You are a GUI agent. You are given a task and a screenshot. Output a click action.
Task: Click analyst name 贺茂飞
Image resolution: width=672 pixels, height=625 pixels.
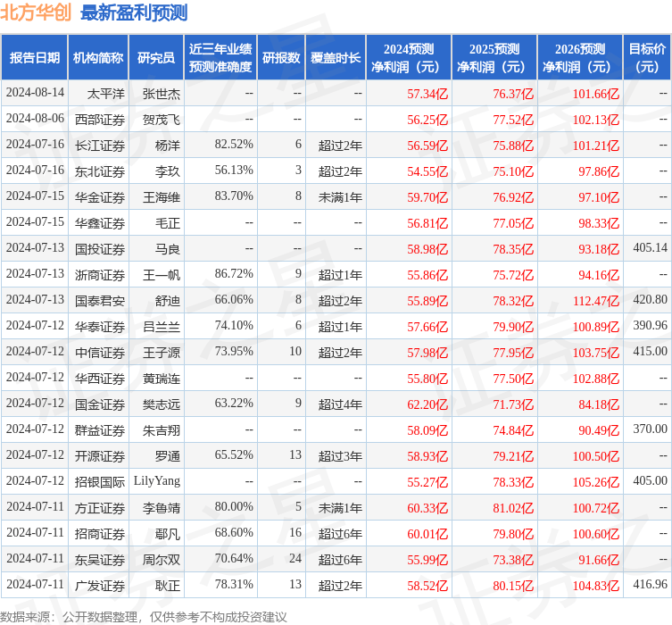coord(162,120)
